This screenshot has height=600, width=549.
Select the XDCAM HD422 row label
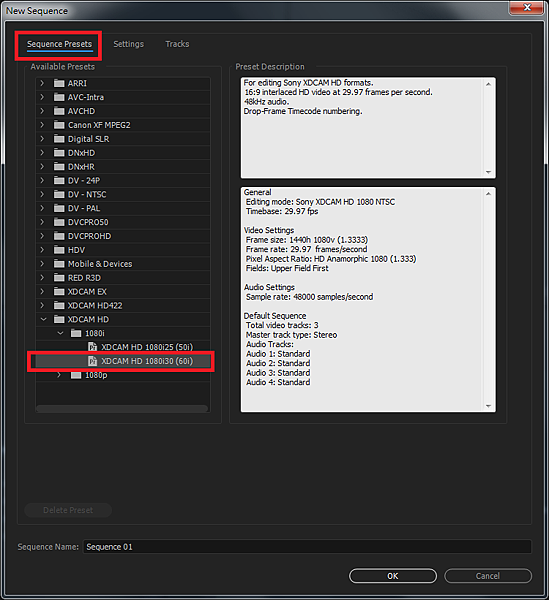click(x=95, y=305)
